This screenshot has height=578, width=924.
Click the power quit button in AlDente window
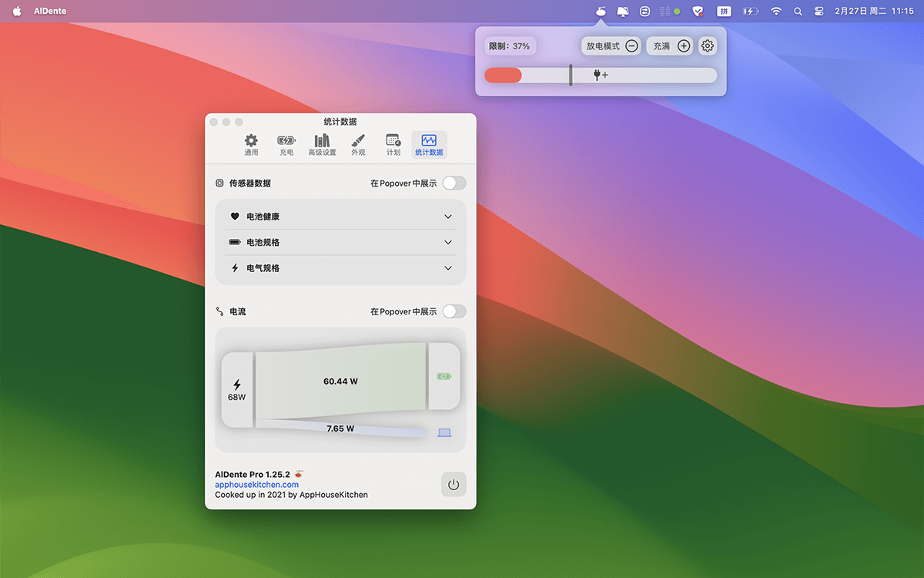click(454, 484)
